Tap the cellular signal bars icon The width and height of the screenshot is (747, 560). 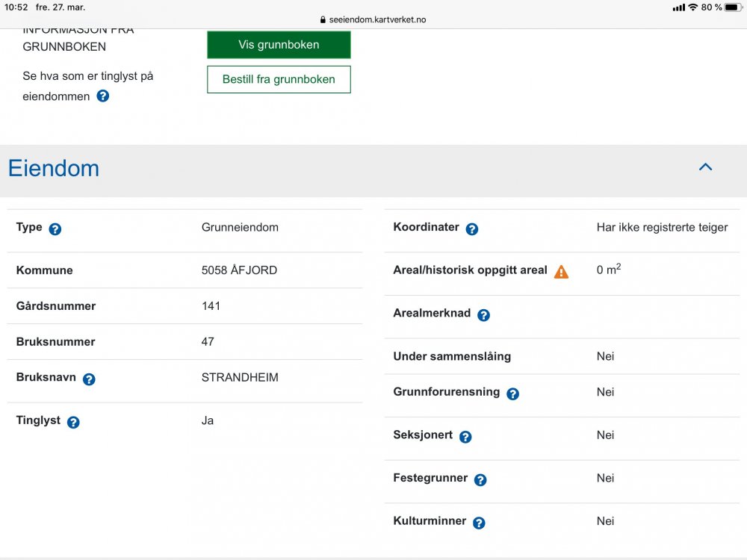coord(678,7)
